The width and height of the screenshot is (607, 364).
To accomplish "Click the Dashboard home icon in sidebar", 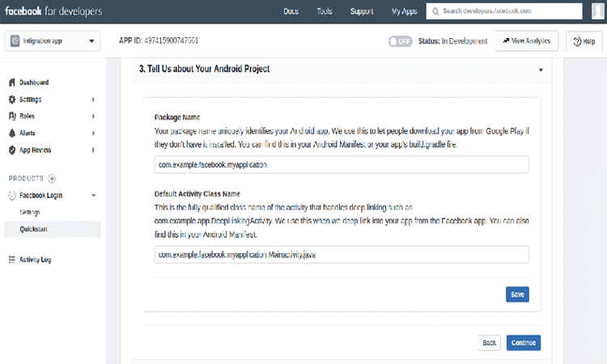I will [x=11, y=83].
